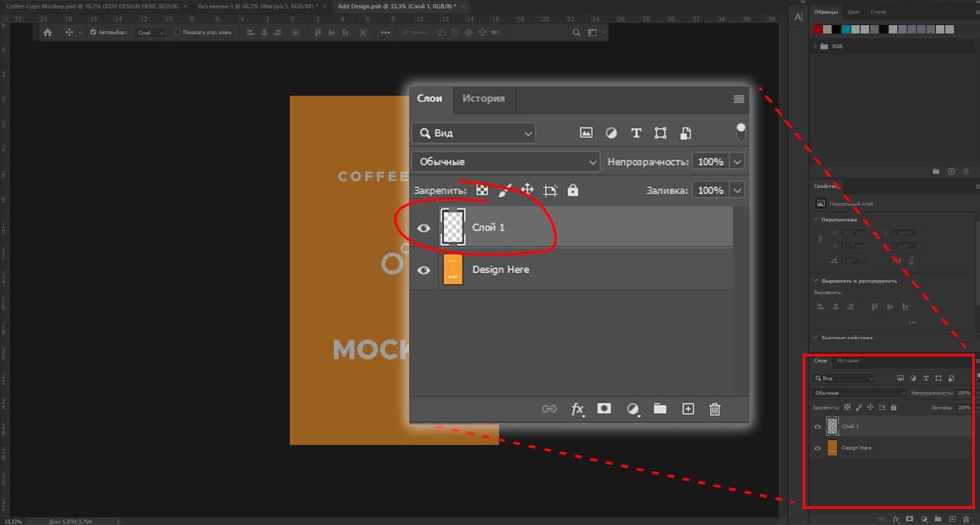The image size is (980, 525).
Task: Click the create new layer icon in the enlarged panel
Action: [x=688, y=409]
